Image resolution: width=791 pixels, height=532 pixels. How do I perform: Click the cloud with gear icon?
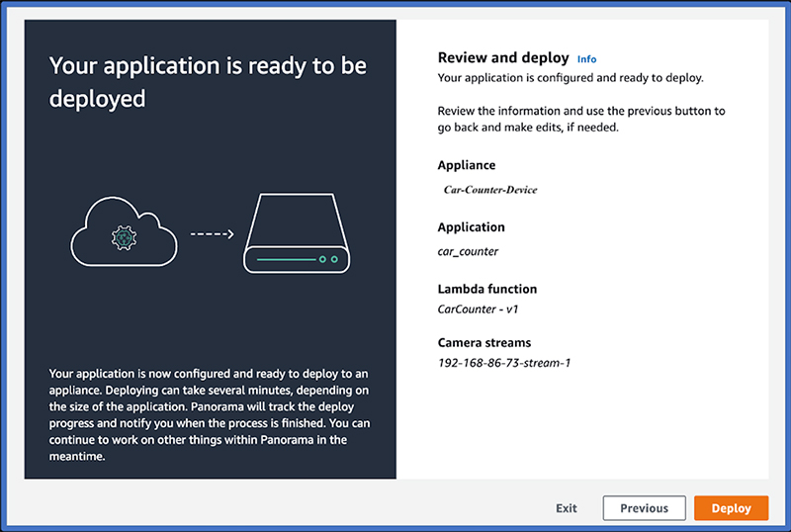tap(125, 232)
